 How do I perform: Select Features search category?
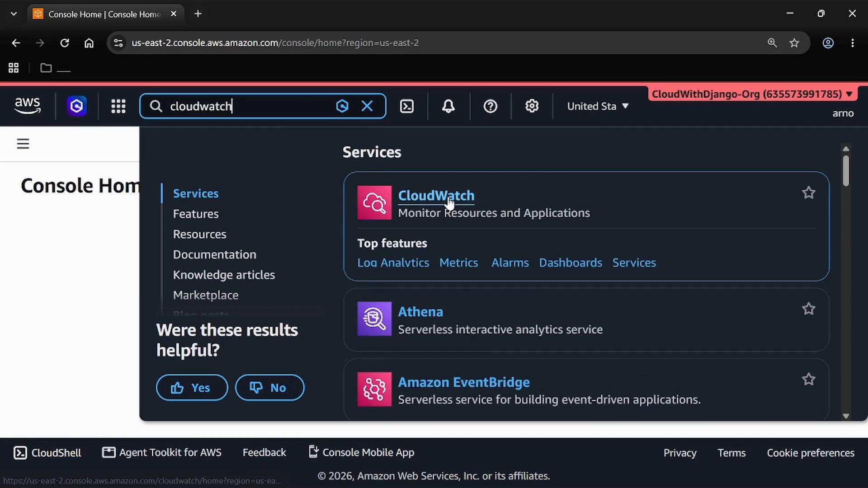196,214
